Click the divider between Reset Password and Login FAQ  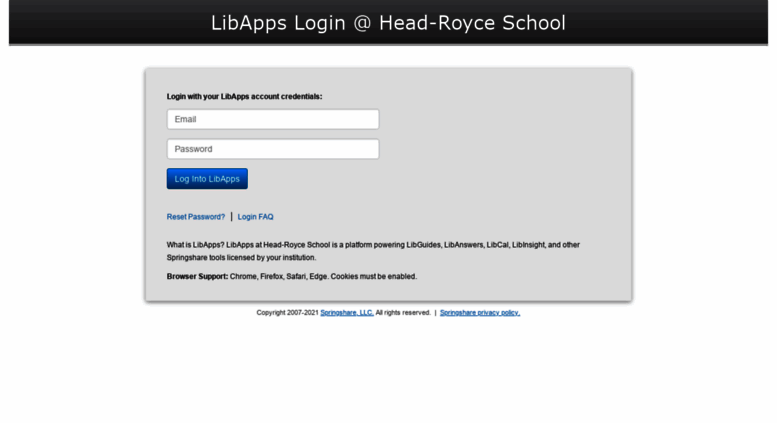(x=231, y=217)
